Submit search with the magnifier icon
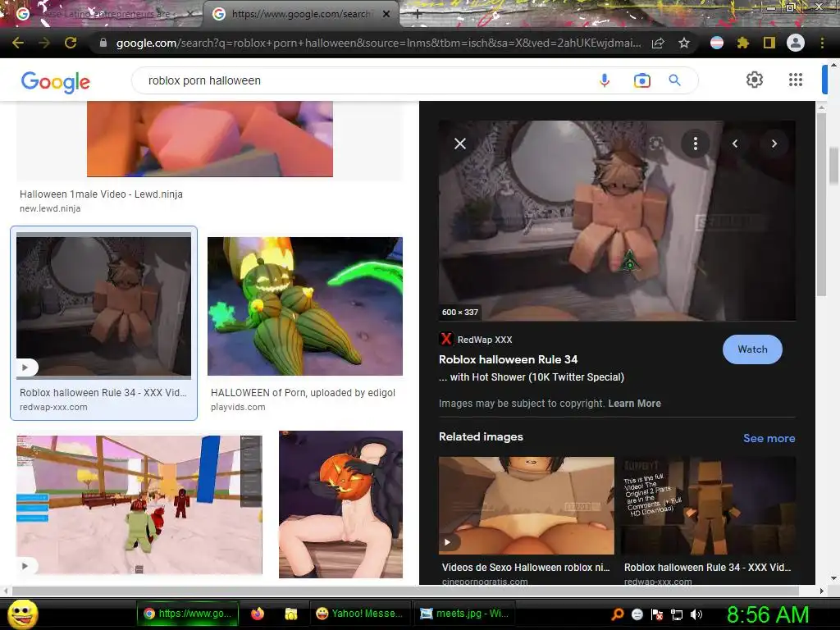Viewport: 840px width, 630px height. [x=675, y=80]
